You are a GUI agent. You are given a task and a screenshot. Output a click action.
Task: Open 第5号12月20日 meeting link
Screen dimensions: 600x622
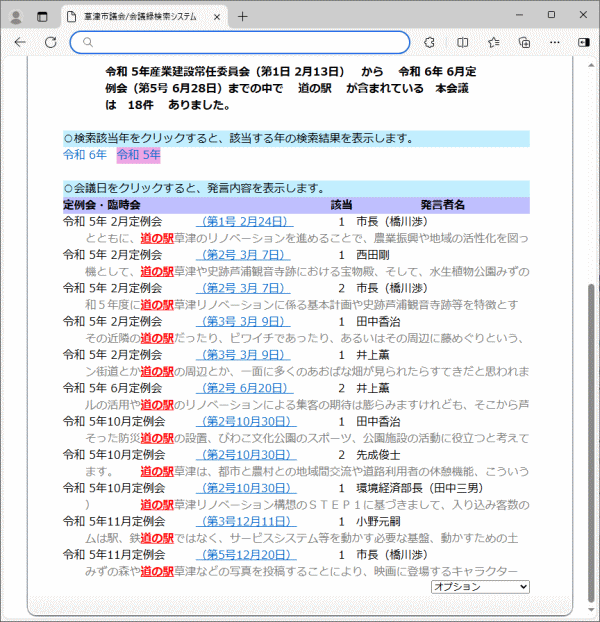[x=246, y=555]
